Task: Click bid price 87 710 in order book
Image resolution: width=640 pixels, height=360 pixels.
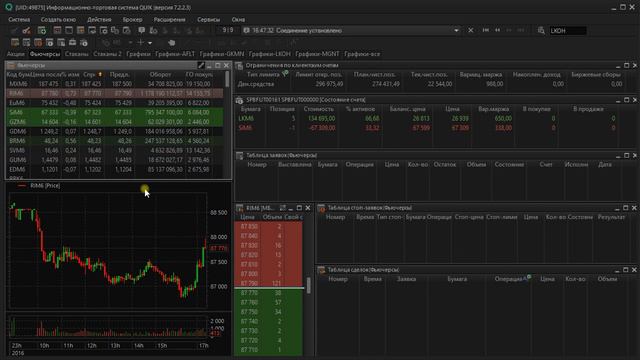Action: (x=249, y=350)
